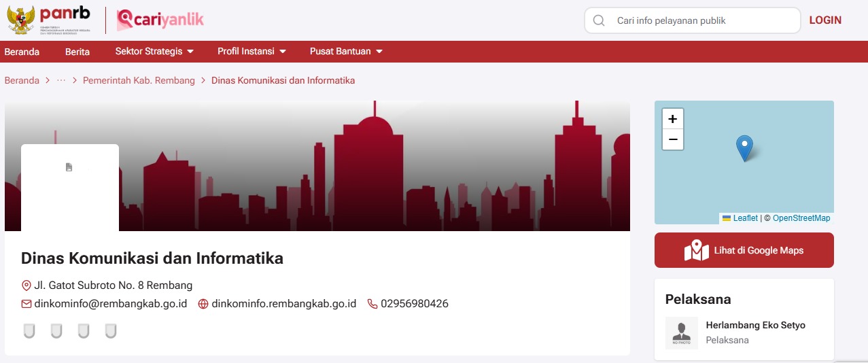Go to the Beranda menu item

pyautogui.click(x=22, y=52)
